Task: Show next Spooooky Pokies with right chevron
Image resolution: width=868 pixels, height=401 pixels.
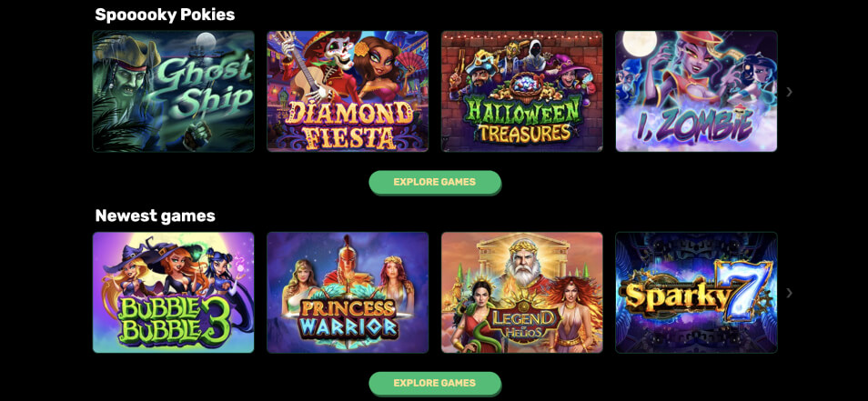Action: (790, 92)
